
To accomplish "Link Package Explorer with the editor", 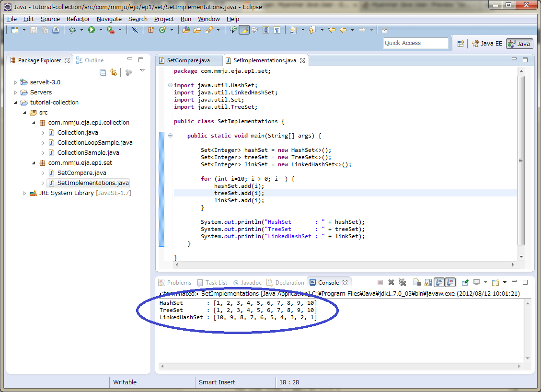I will 114,72.
